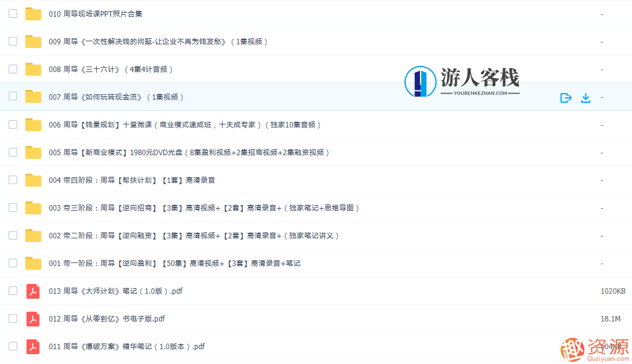Viewport: 632px width, 364px height.
Task: Click the PDF icon of 011 爆破方案精华笔记
Action: (32, 346)
